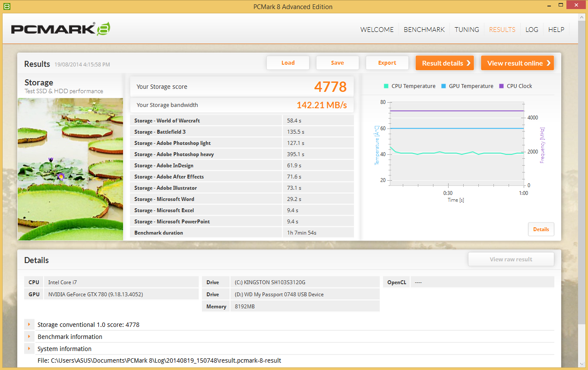Click the result file path text
The height and width of the screenshot is (370, 588).
point(159,361)
